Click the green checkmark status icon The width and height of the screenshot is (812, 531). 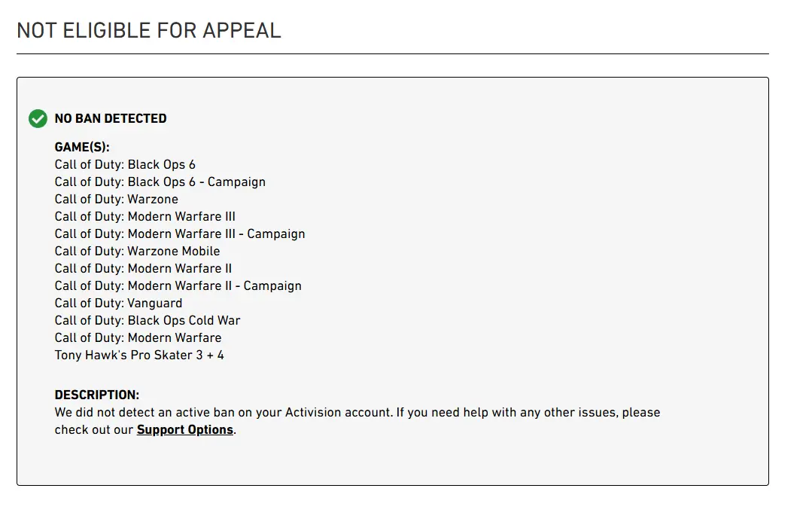38,119
